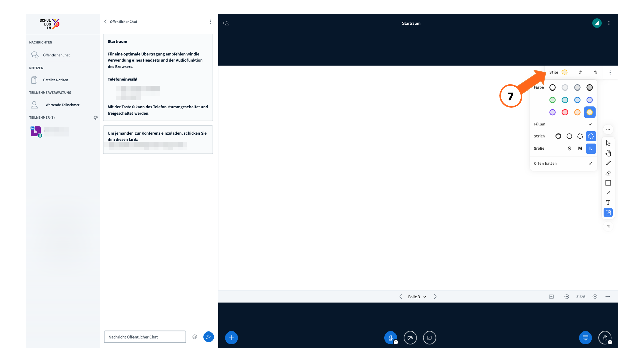Set size to S
This screenshot has width=644, height=362.
point(569,149)
